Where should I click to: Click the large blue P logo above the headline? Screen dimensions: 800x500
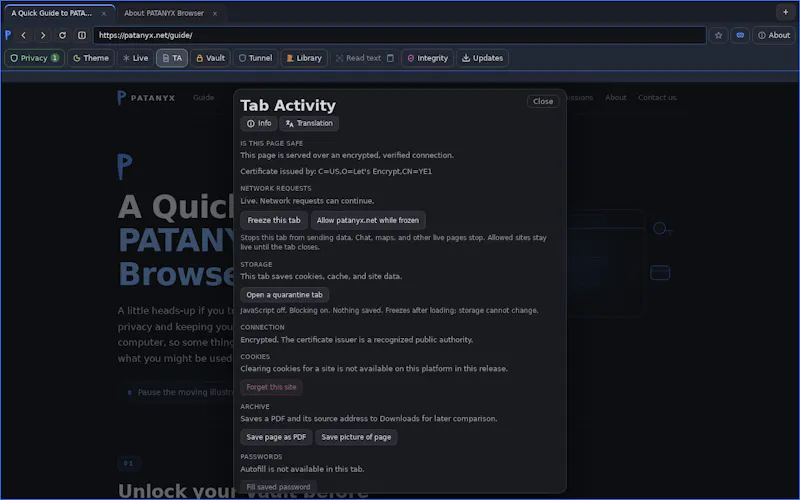(124, 167)
